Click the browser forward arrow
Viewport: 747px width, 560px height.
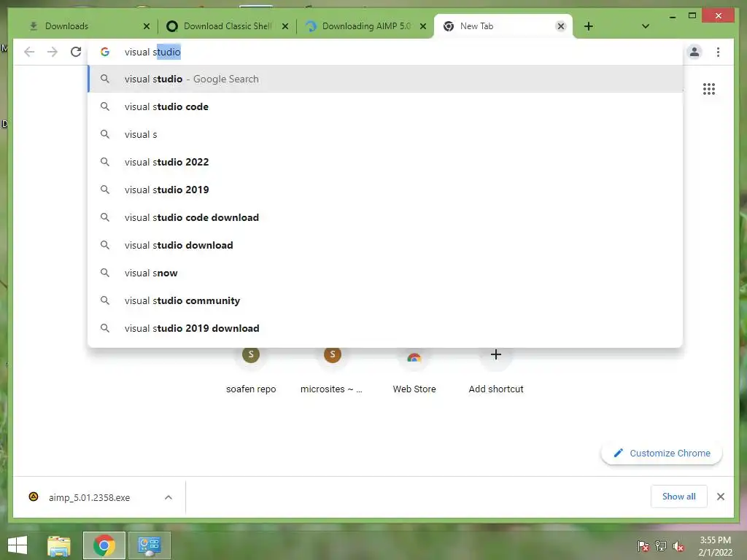pyautogui.click(x=53, y=52)
